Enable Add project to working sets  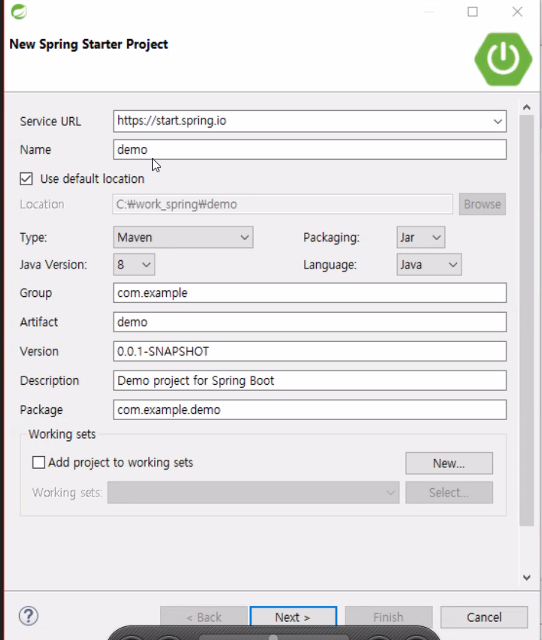pos(38,462)
